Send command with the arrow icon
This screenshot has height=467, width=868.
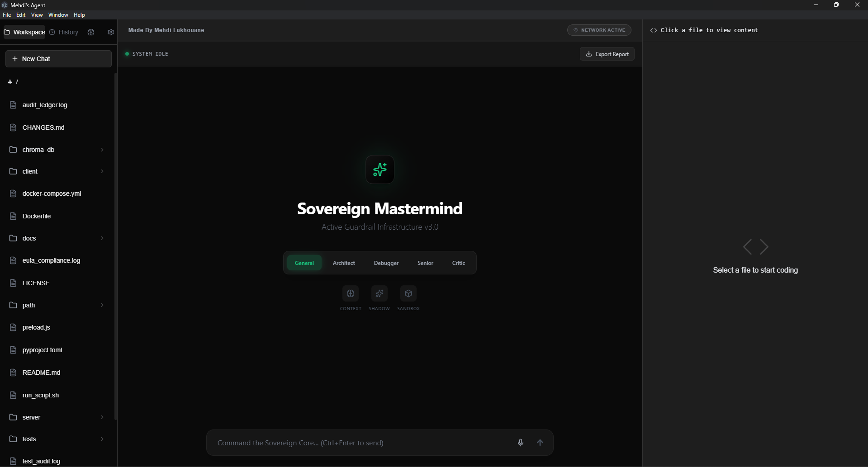[x=541, y=443]
